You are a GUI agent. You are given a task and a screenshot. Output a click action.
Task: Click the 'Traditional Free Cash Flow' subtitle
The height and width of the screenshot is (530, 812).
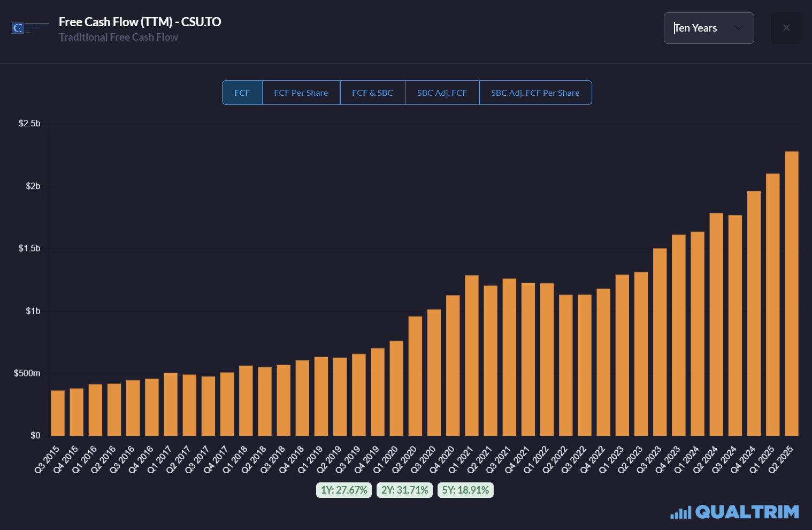pos(119,37)
